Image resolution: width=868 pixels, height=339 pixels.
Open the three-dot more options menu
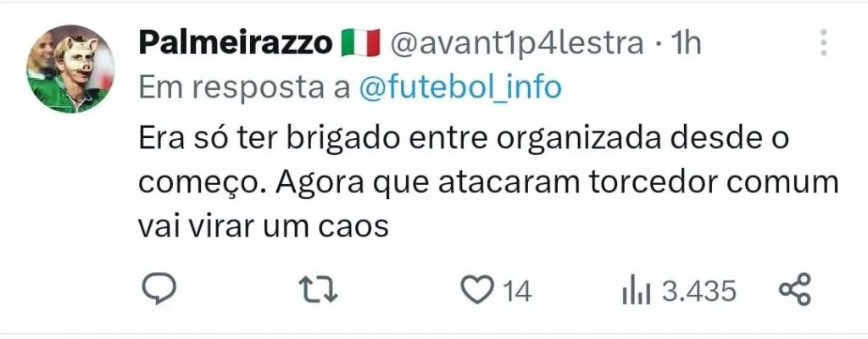(824, 42)
